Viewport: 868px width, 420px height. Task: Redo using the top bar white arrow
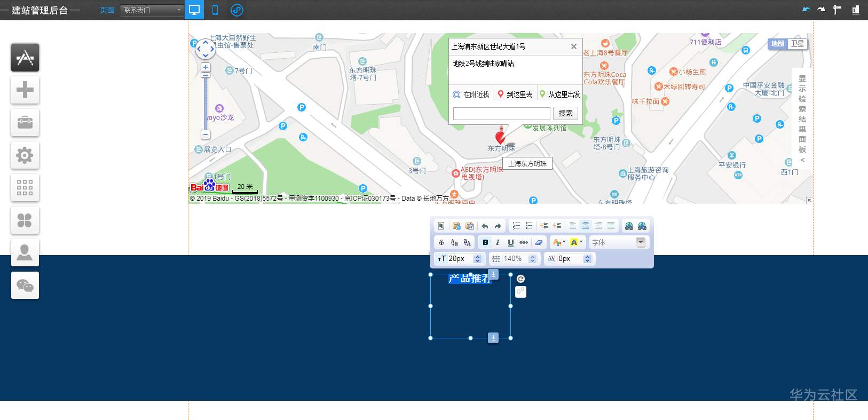[x=821, y=10]
